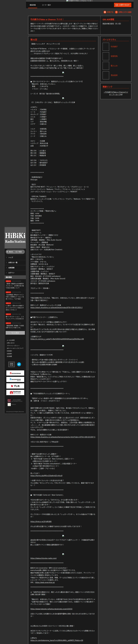The height and width of the screenshot is (644, 138).
Task: Click the 共有する share icon at top
Action: point(105,12)
